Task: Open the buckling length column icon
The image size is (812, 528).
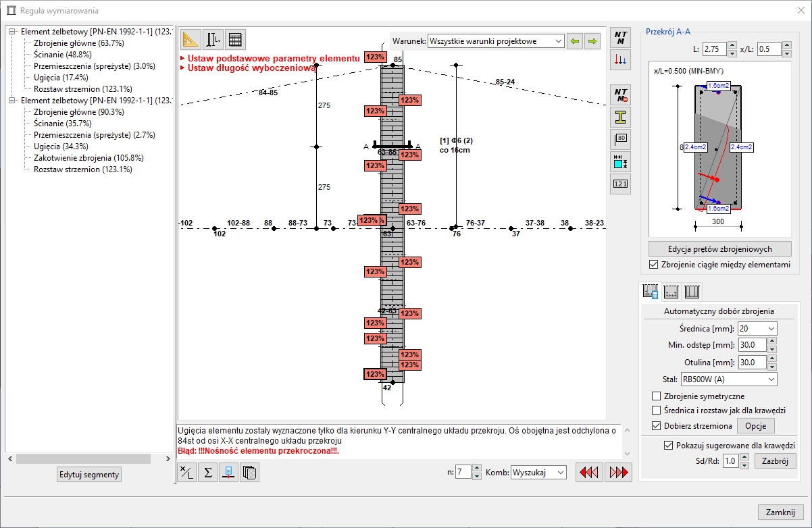Action: (x=213, y=41)
